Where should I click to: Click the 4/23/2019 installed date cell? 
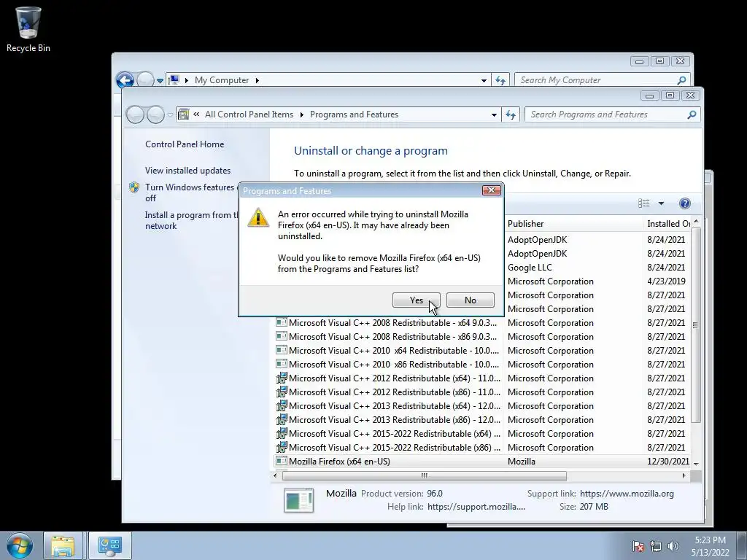pos(666,281)
